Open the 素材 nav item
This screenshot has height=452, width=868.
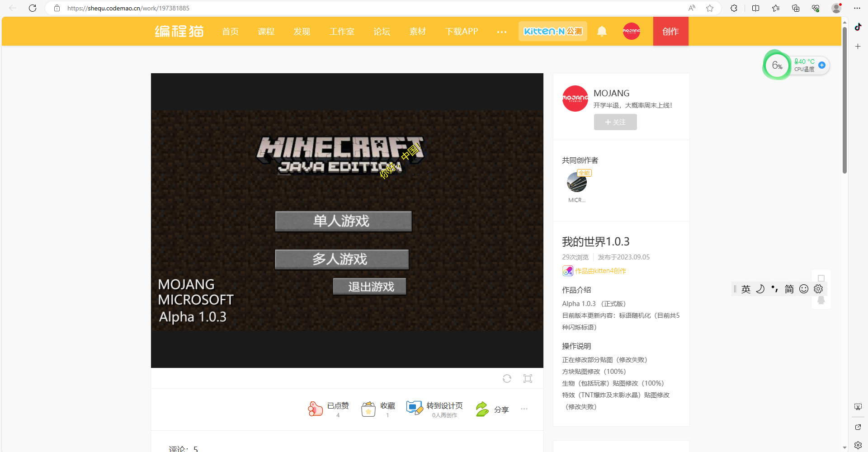pos(418,31)
